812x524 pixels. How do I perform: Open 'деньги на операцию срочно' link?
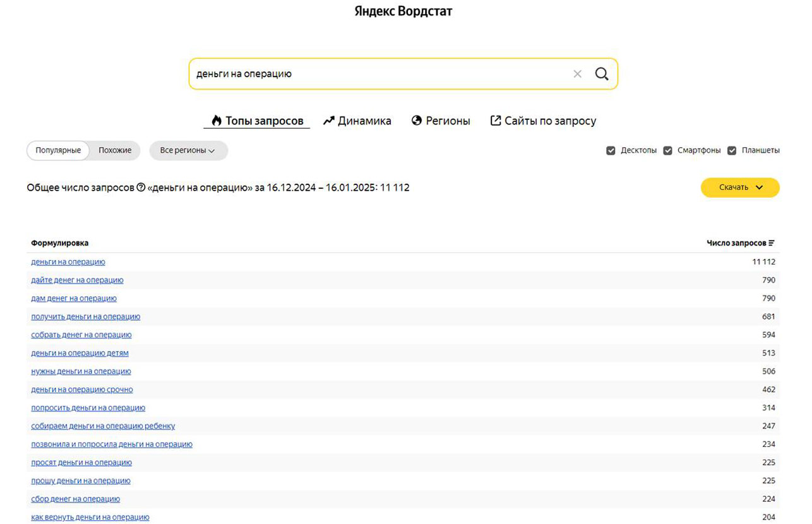pos(82,390)
